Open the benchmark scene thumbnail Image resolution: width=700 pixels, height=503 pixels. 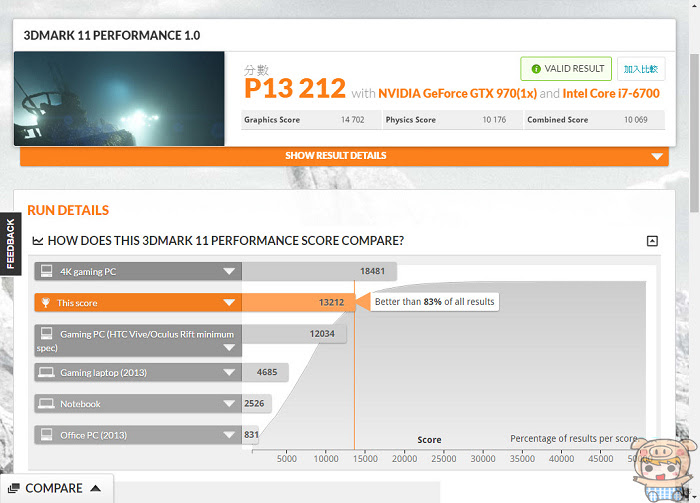coord(119,99)
